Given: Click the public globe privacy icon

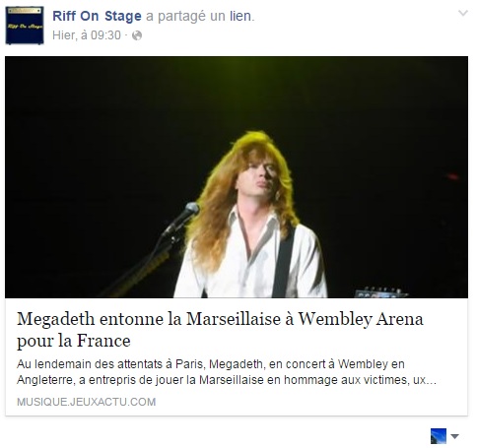Looking at the screenshot, I should (x=137, y=35).
